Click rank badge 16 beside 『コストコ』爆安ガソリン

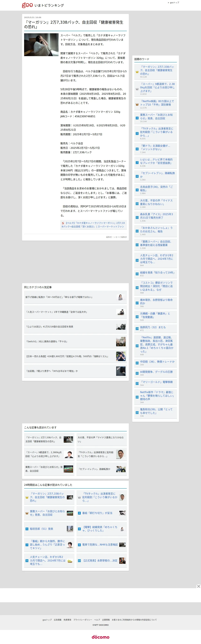(x=137, y=288)
